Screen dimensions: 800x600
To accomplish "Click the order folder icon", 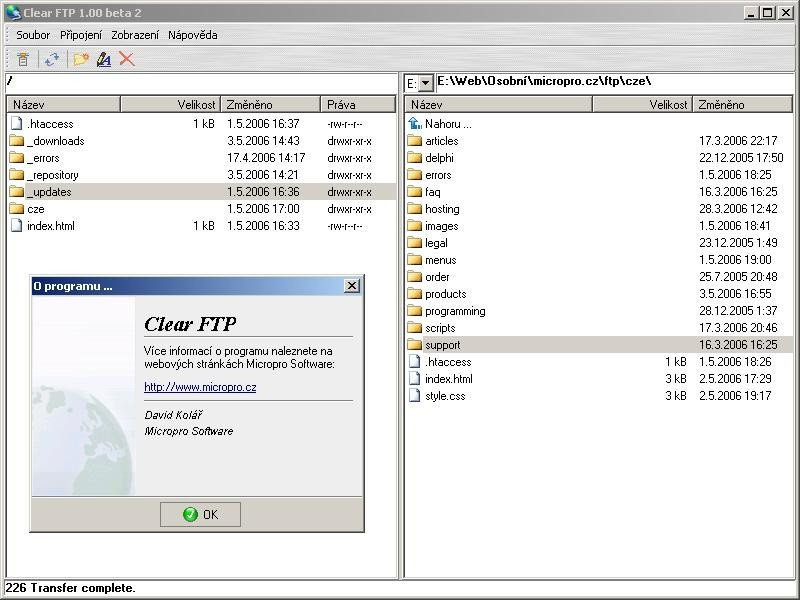I will tap(415, 277).
